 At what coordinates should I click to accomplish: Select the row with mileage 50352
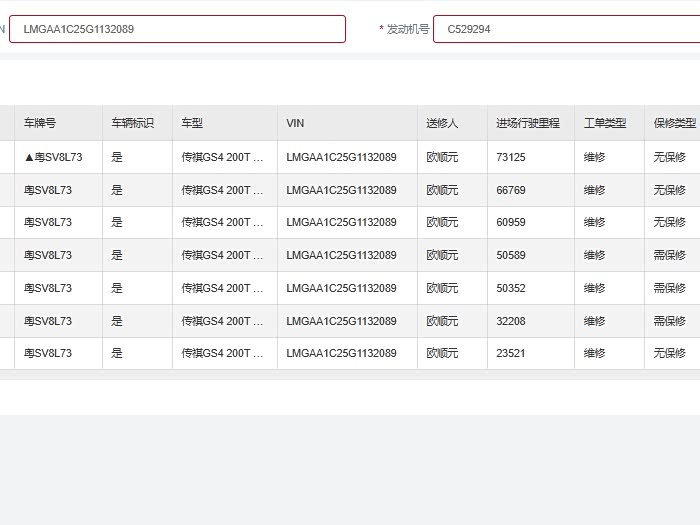point(510,288)
